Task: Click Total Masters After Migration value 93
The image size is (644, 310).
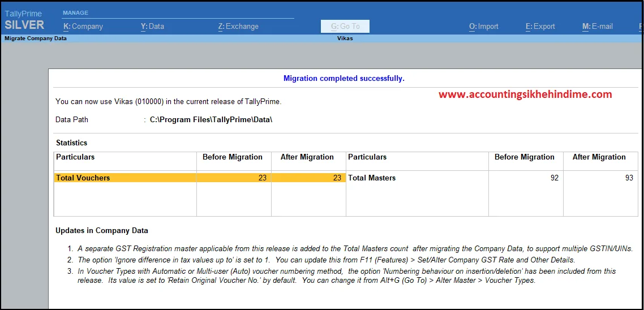Action: pyautogui.click(x=629, y=178)
